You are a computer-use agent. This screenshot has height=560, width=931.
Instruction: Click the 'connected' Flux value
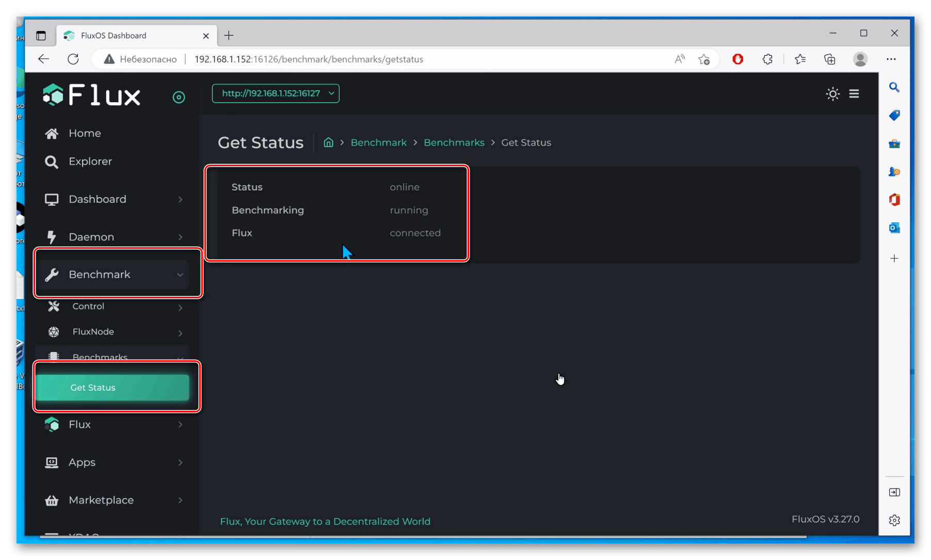pos(415,233)
